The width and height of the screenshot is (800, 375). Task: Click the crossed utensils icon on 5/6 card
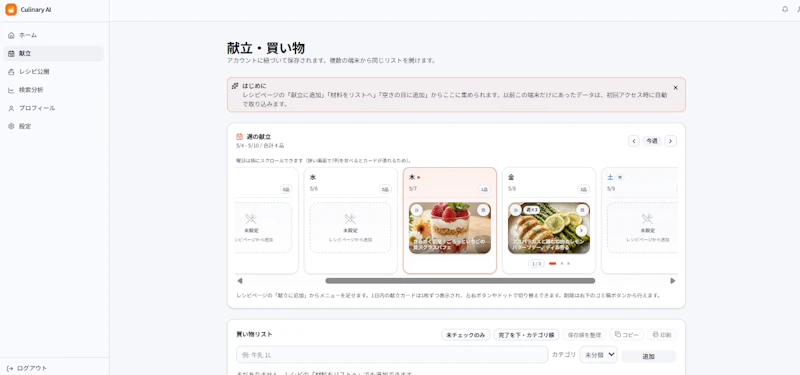click(350, 219)
